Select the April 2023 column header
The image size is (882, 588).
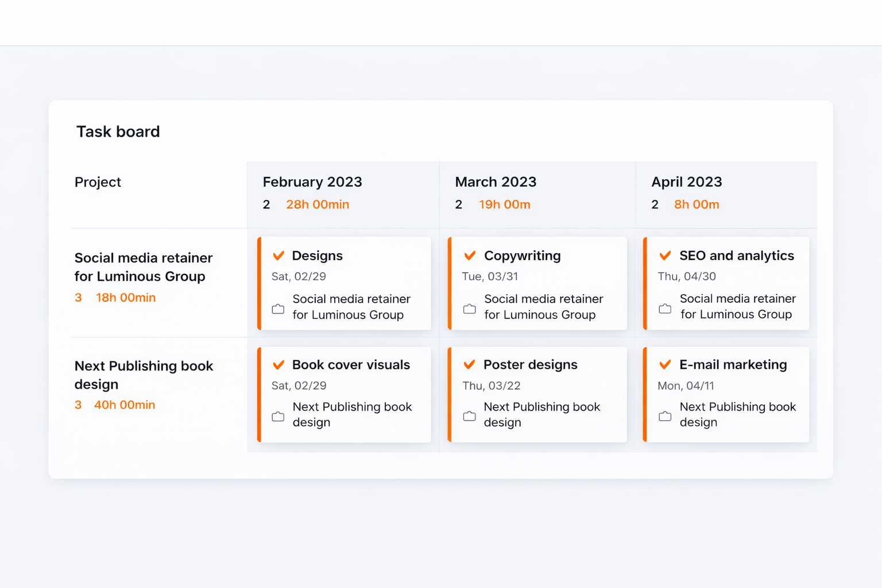[x=686, y=182]
